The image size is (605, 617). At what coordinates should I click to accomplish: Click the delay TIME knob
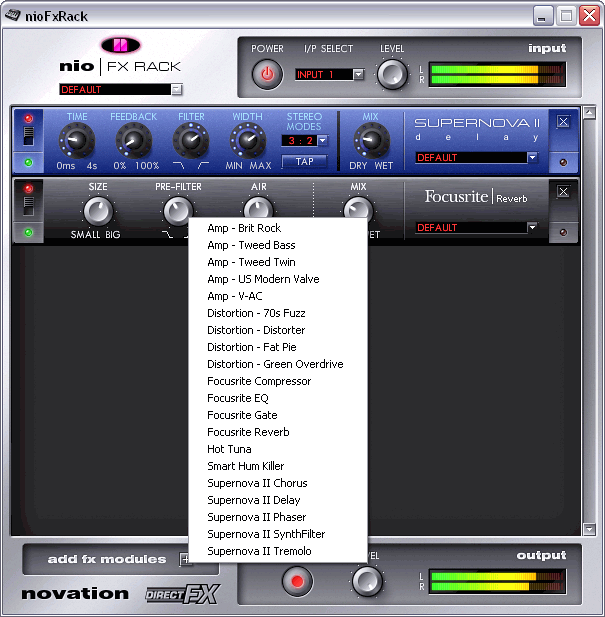click(x=77, y=140)
